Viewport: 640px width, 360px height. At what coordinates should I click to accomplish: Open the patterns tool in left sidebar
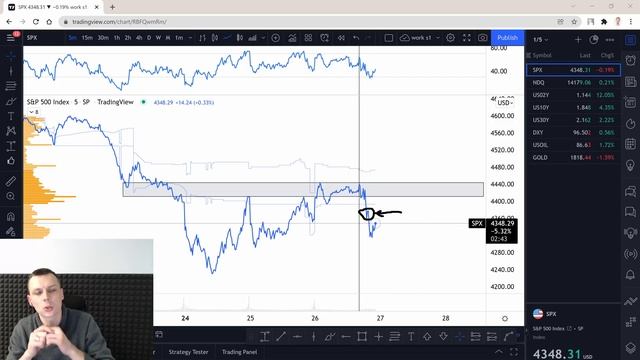click(11, 131)
